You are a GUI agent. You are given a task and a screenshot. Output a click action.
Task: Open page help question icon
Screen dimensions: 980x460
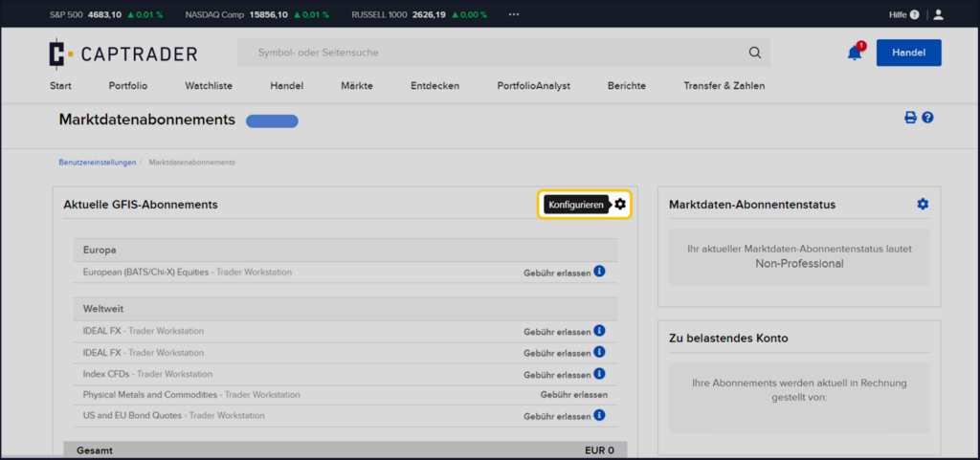[x=927, y=118]
